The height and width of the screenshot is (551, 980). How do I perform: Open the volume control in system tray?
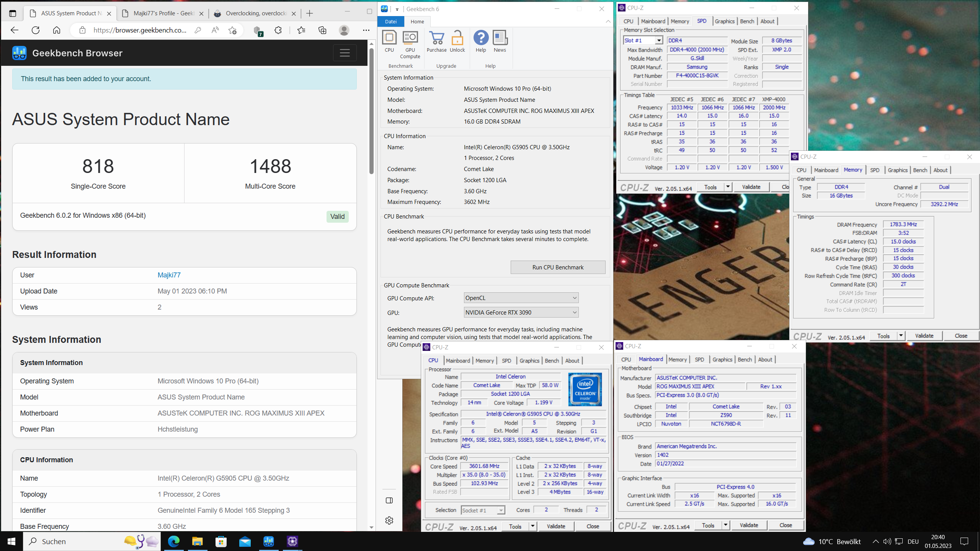(887, 541)
